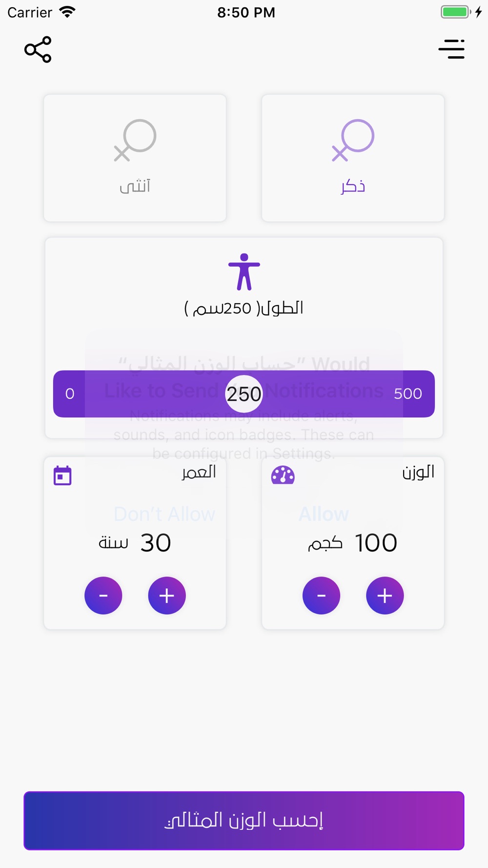Click the height slider thumb showing 250
The width and height of the screenshot is (488, 868).
point(244,394)
